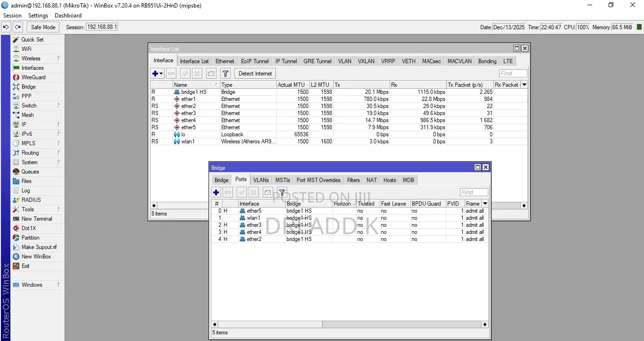
Task: Click the Detect Internet button
Action: point(255,74)
